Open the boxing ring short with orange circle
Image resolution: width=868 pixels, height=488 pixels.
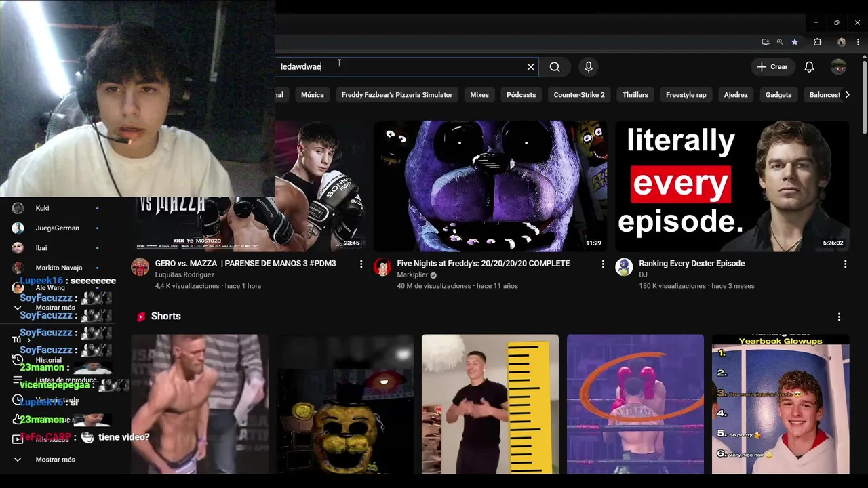[x=635, y=404]
